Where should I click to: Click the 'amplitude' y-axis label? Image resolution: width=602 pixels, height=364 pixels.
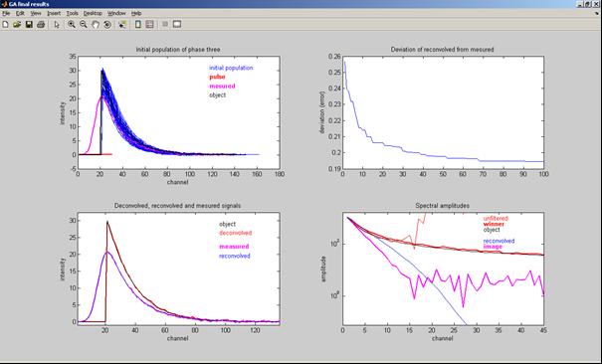point(323,269)
